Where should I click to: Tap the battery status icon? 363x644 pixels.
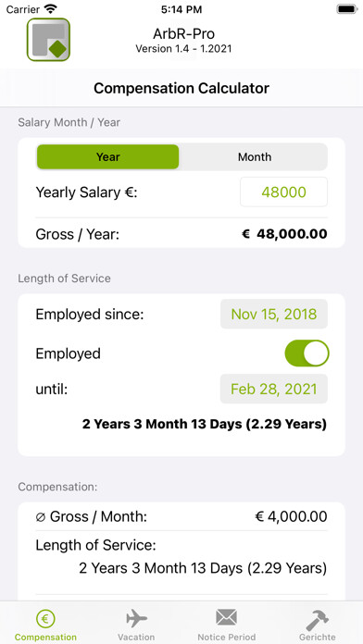coord(347,9)
